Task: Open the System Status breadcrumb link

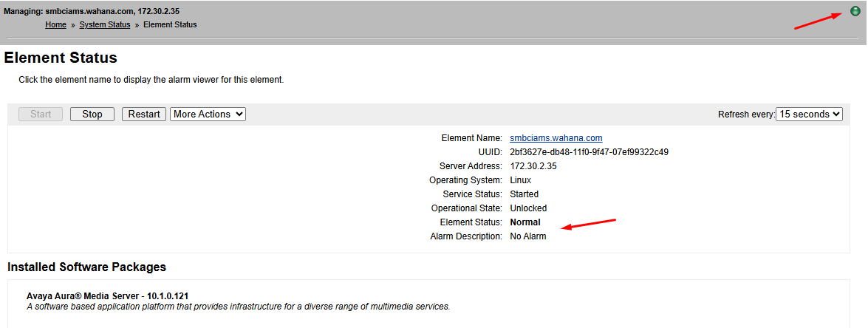Action: [x=104, y=24]
